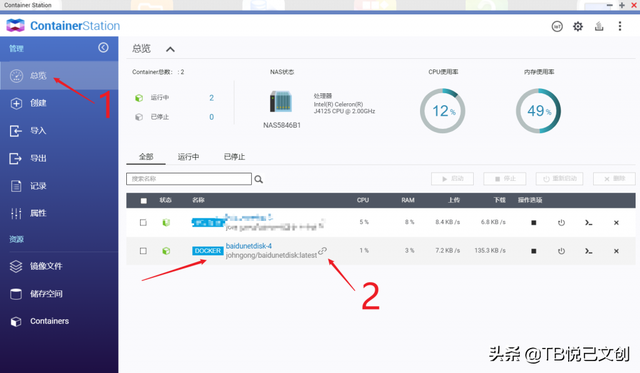Image resolution: width=640 pixels, height=373 pixels.
Task: Click the layers stack icon in the header
Action: (599, 27)
